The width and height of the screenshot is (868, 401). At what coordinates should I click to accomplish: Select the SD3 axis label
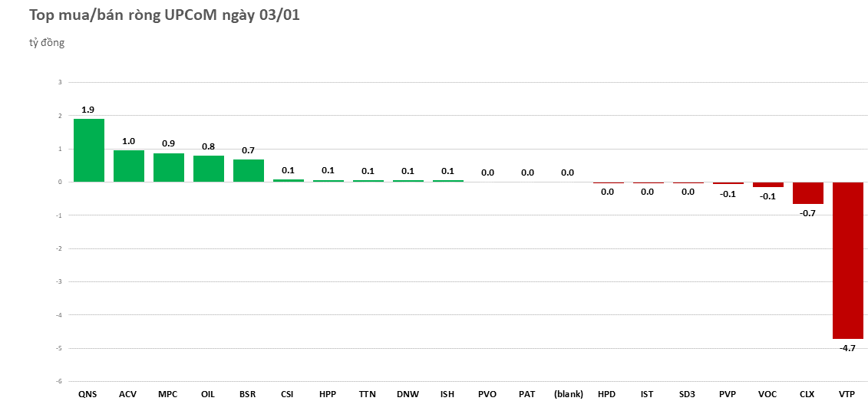click(687, 394)
